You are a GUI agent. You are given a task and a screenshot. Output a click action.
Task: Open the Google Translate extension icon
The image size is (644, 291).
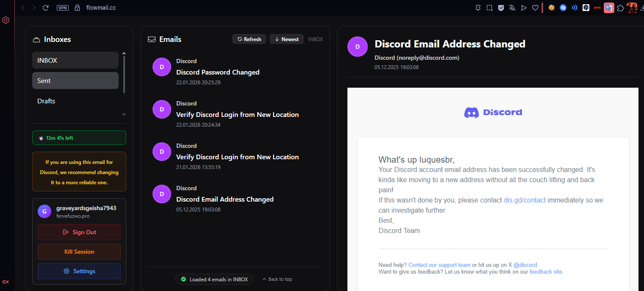(x=609, y=8)
